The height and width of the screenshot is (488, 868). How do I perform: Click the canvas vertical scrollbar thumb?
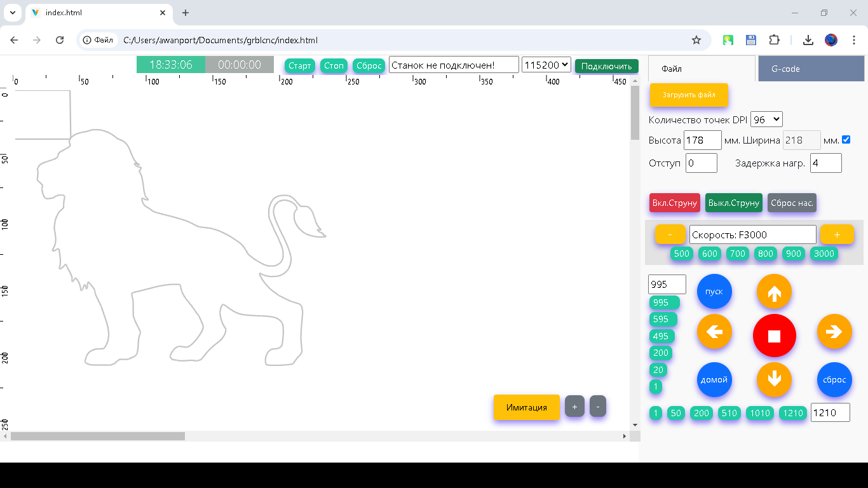(635, 112)
